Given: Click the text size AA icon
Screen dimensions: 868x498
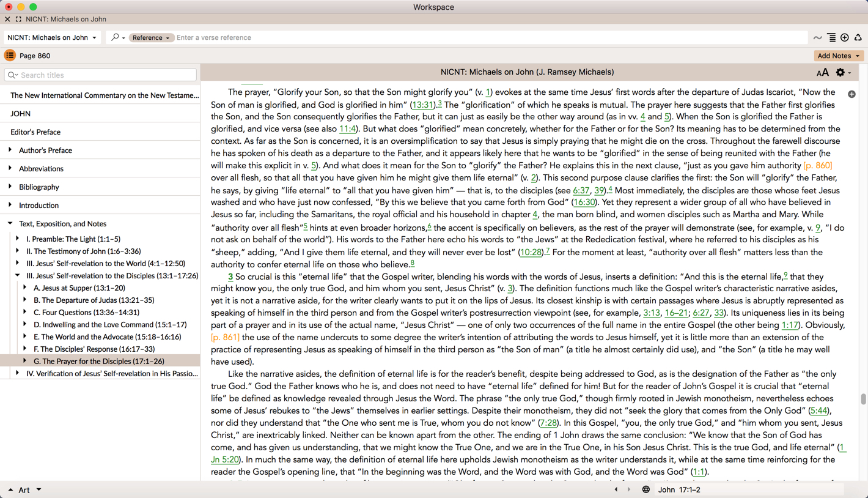Looking at the screenshot, I should coord(822,73).
